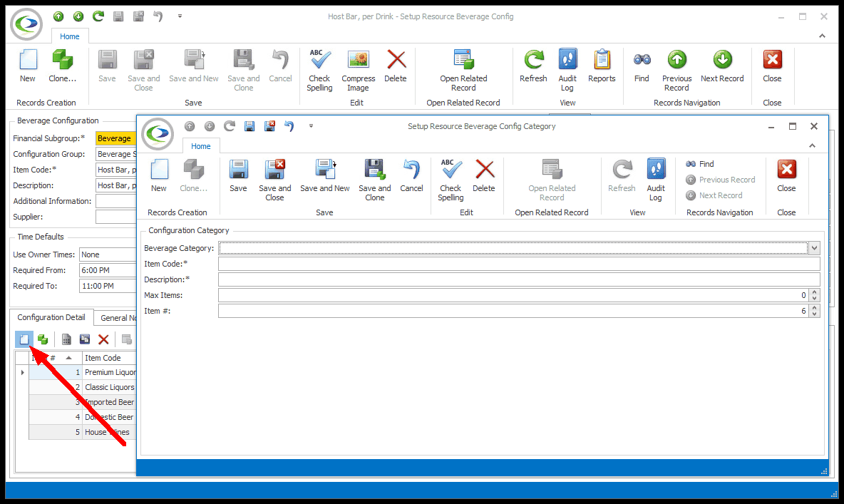The height and width of the screenshot is (504, 844).
Task: Click Cancel in the Category window ribbon
Action: click(412, 175)
